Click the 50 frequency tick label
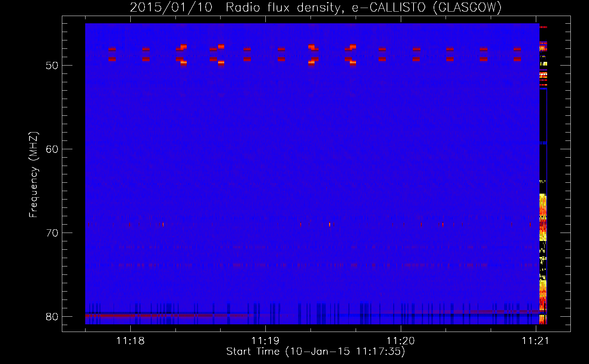 click(52, 66)
